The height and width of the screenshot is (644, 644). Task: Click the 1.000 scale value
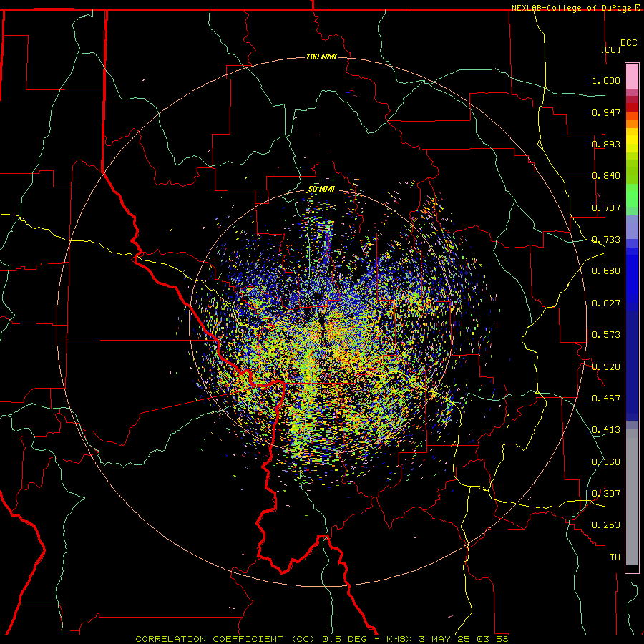click(x=606, y=80)
